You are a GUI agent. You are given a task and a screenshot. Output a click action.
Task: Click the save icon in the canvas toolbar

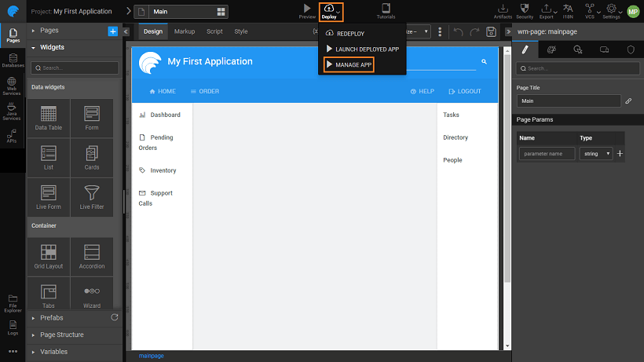[x=491, y=31]
